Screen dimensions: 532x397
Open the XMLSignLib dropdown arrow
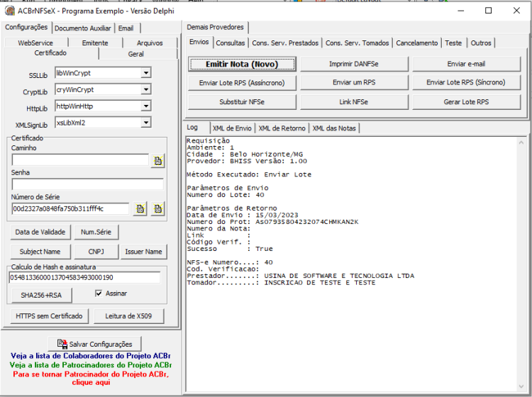tap(146, 123)
